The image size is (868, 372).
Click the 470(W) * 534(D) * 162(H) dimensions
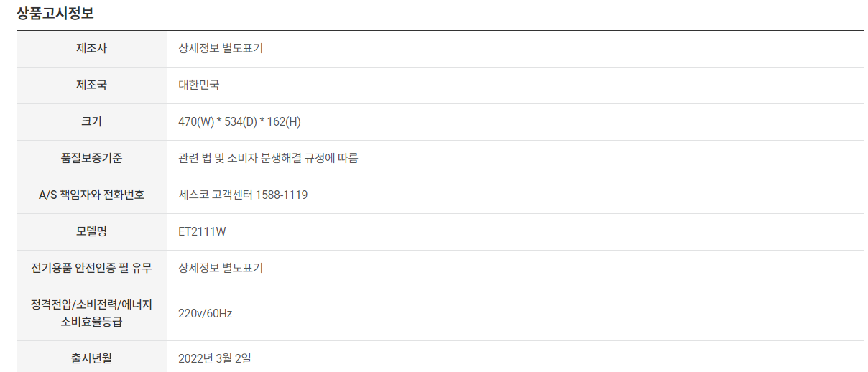[239, 122]
